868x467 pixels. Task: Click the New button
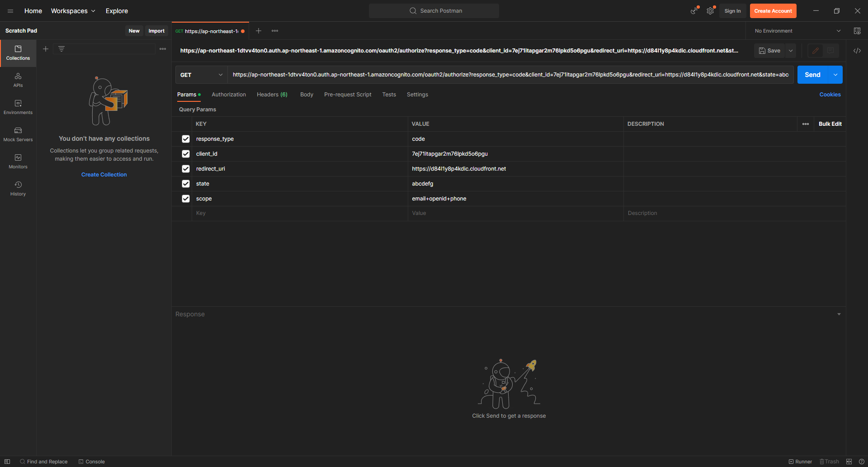pos(134,31)
